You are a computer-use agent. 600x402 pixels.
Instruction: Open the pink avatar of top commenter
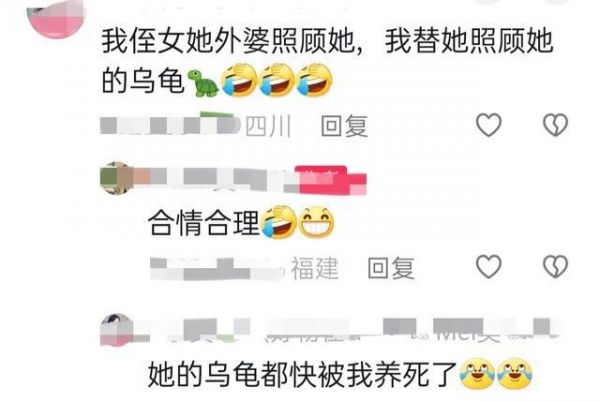pos(56,17)
